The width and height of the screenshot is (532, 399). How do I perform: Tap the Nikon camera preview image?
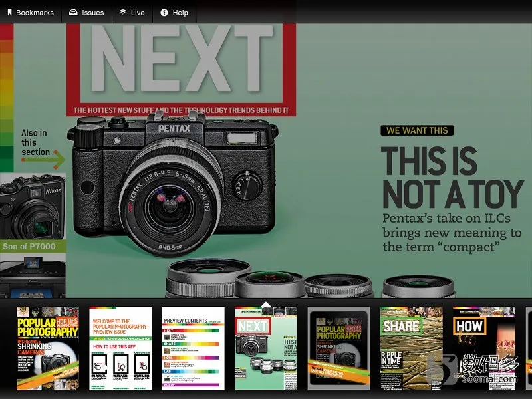(33, 206)
